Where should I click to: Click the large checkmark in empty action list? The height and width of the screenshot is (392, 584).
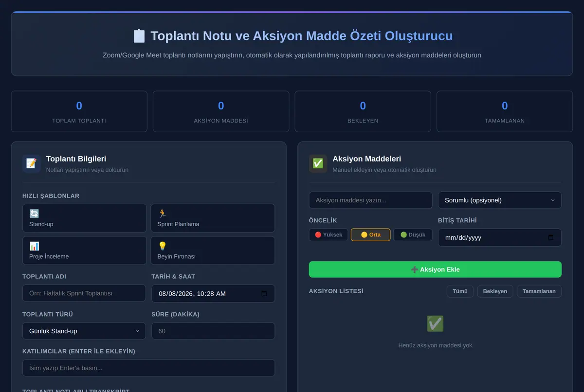[435, 324]
